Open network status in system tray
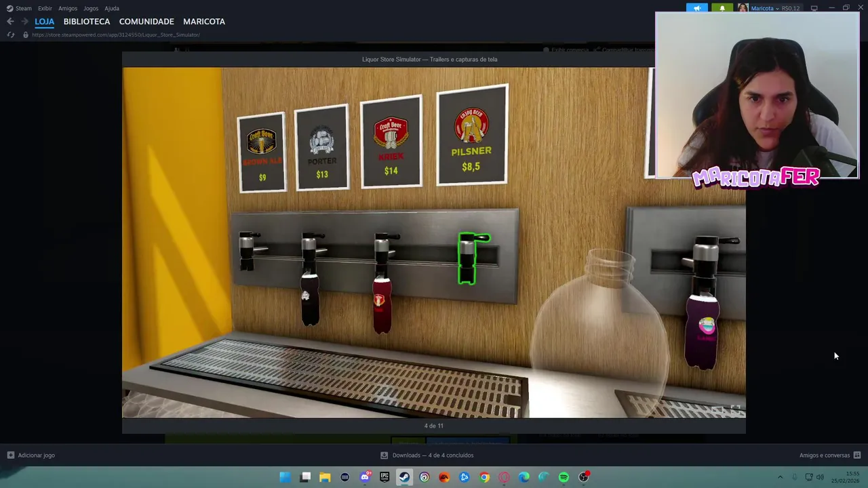Image resolution: width=868 pixels, height=488 pixels. pyautogui.click(x=808, y=477)
